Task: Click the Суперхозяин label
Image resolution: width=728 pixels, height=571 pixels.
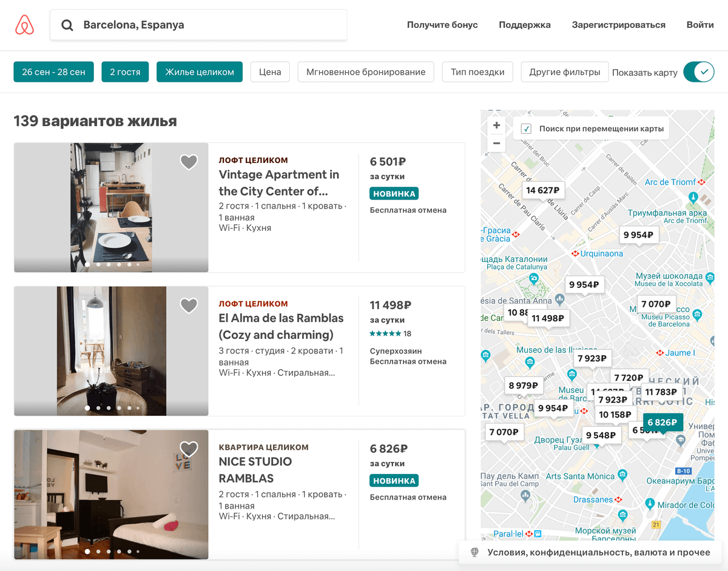Action: pyautogui.click(x=396, y=351)
